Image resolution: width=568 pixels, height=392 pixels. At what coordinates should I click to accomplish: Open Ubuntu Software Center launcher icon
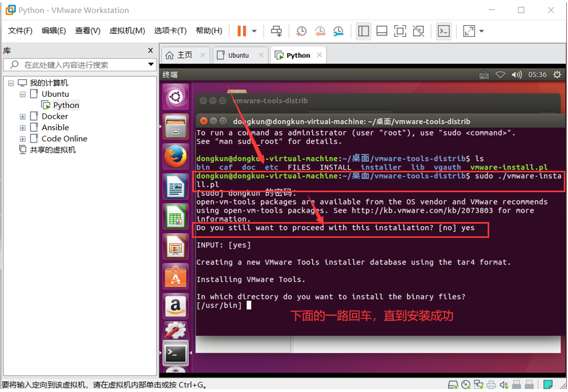pyautogui.click(x=176, y=276)
